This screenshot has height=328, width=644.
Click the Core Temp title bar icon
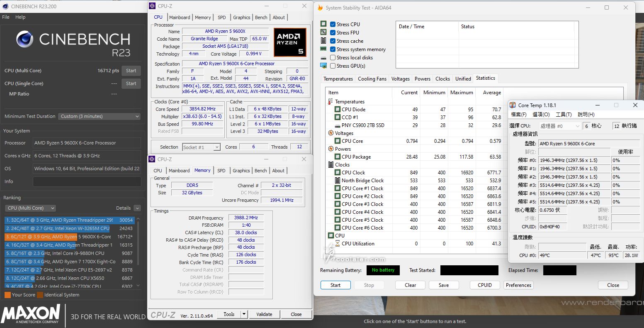point(513,105)
